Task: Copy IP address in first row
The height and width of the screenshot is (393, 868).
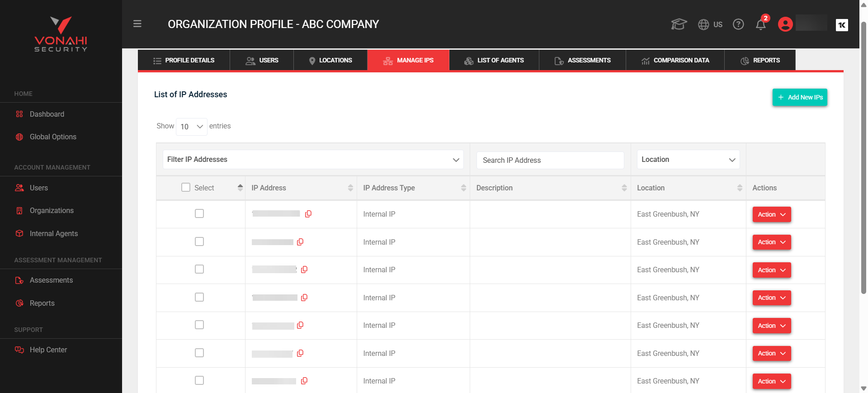Action: 308,214
